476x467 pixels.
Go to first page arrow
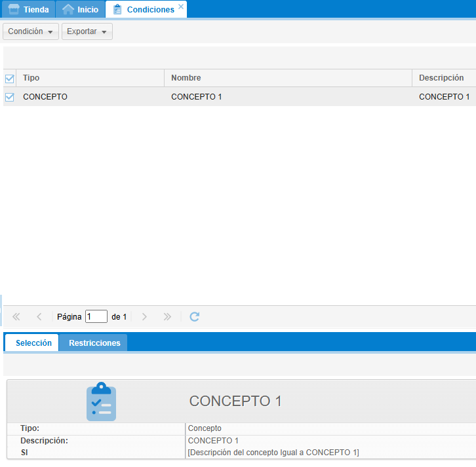tap(16, 316)
